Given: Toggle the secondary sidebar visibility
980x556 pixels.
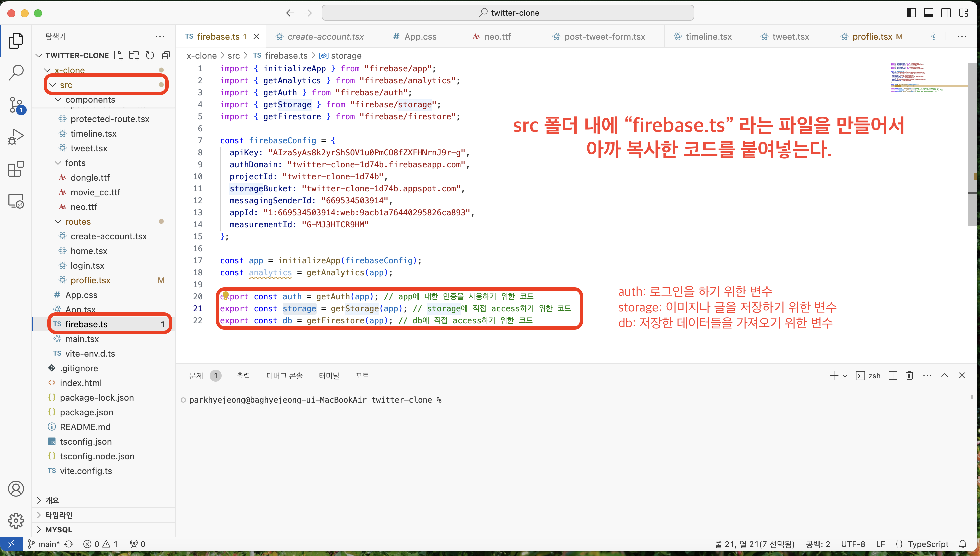Looking at the screenshot, I should pos(946,13).
